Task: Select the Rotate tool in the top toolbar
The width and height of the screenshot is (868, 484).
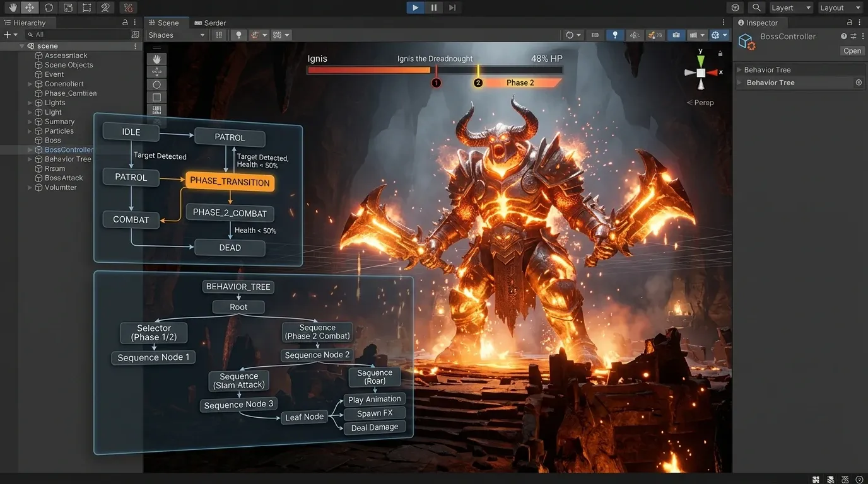Action: click(49, 8)
